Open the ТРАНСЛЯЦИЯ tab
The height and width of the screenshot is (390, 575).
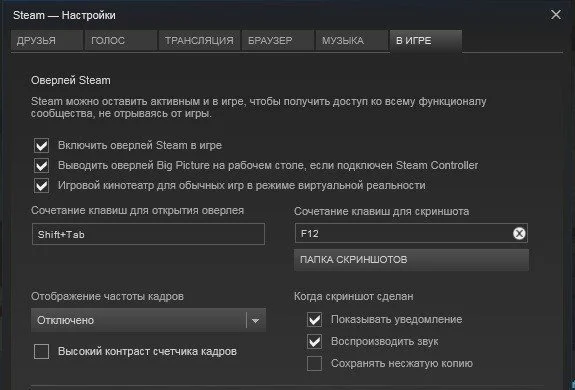tap(199, 40)
